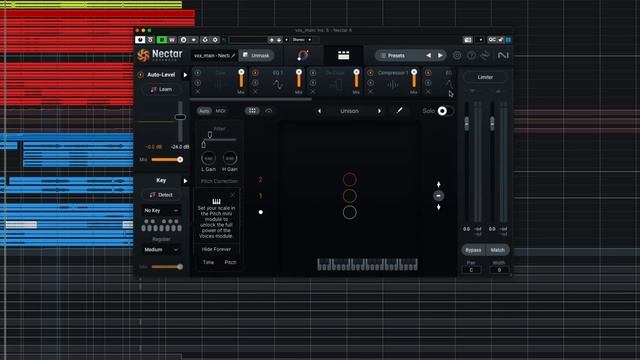The image size is (640, 360).
Task: Toggle EQ 1 module power
Action: 255,73
